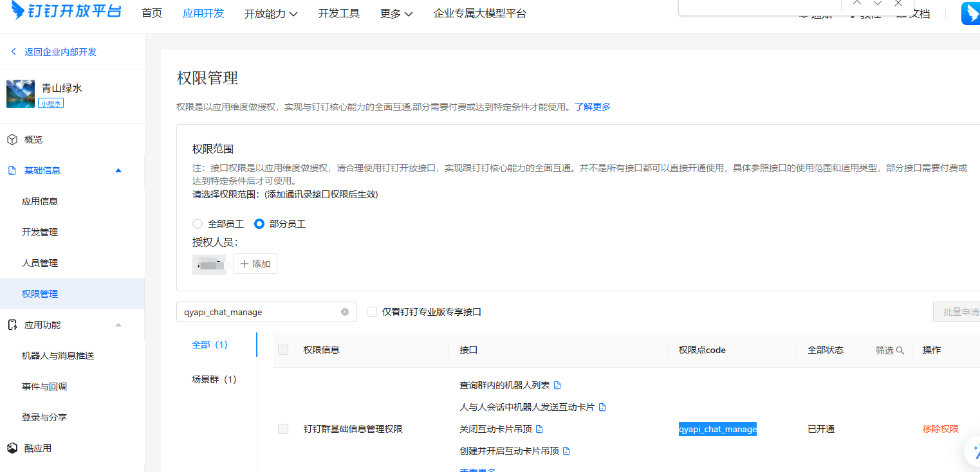Select the 部分员工 radio option

259,224
